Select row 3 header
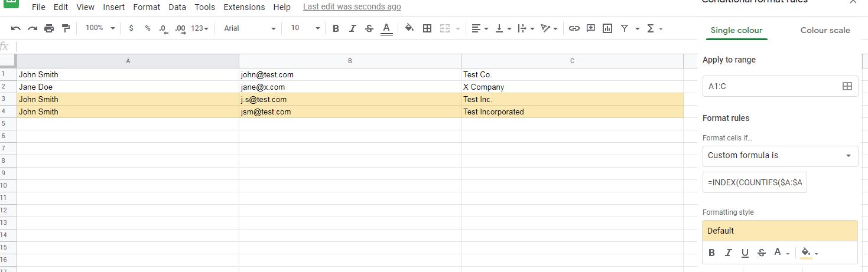 [x=8, y=99]
